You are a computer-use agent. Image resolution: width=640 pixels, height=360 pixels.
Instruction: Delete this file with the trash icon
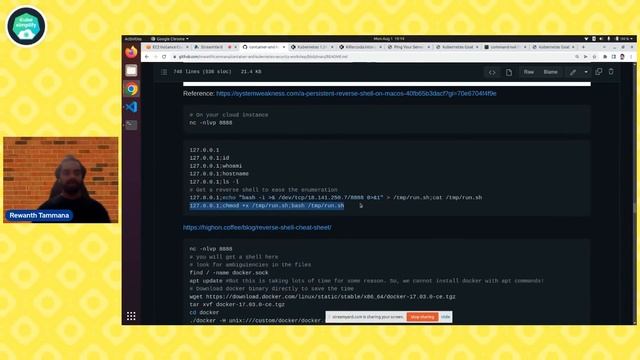611,71
